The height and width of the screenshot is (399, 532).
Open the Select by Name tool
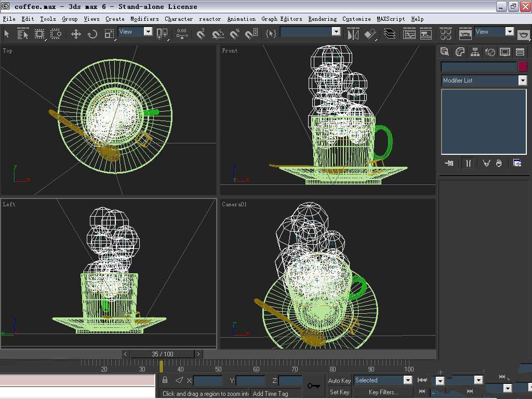[23, 34]
